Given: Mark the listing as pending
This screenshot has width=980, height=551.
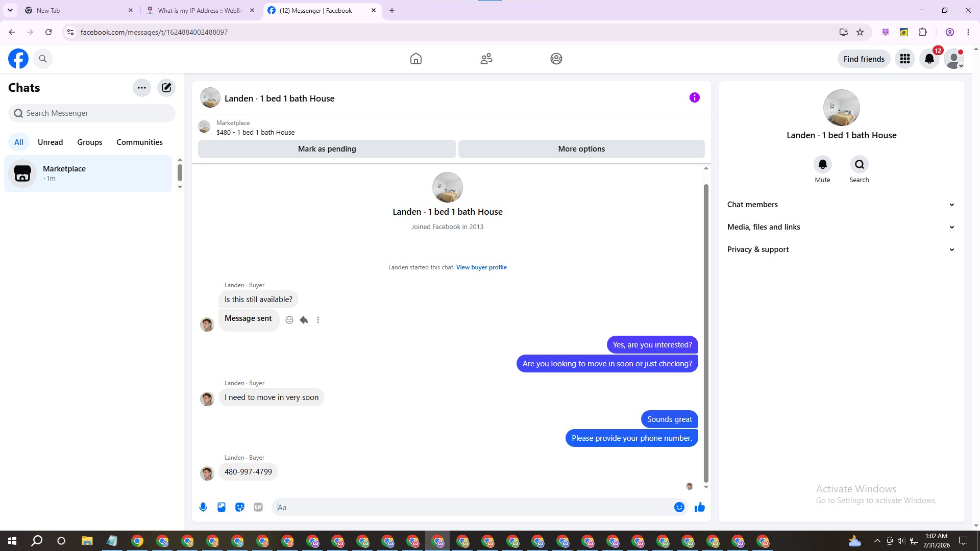Looking at the screenshot, I should [x=327, y=149].
